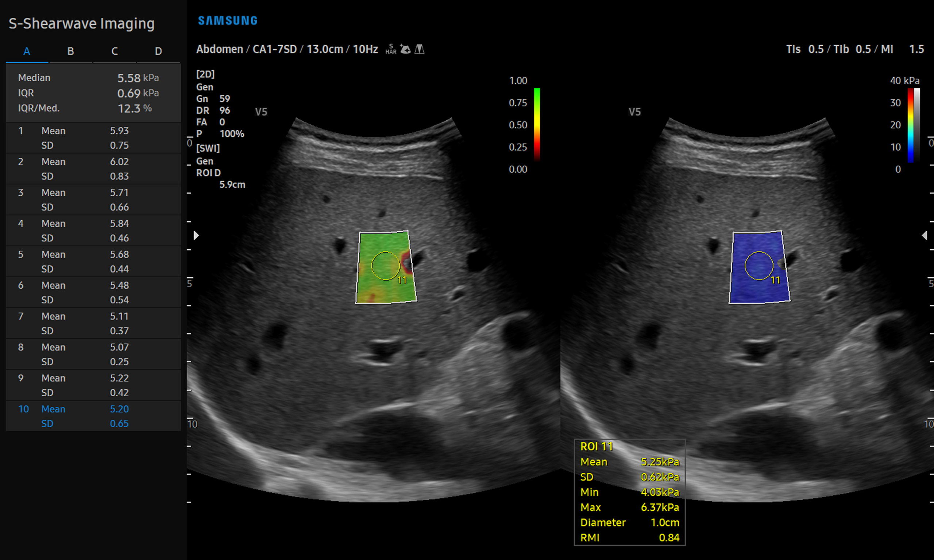Switch to measurement tab C

pos(115,52)
